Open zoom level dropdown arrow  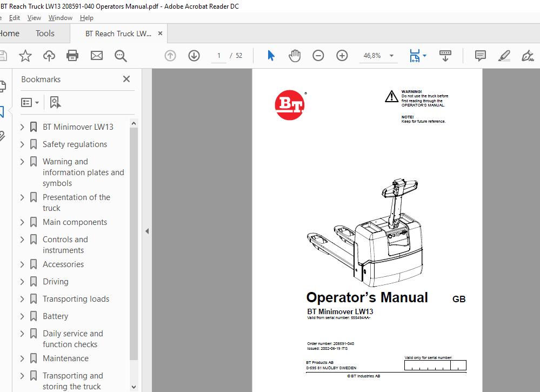[x=391, y=56]
